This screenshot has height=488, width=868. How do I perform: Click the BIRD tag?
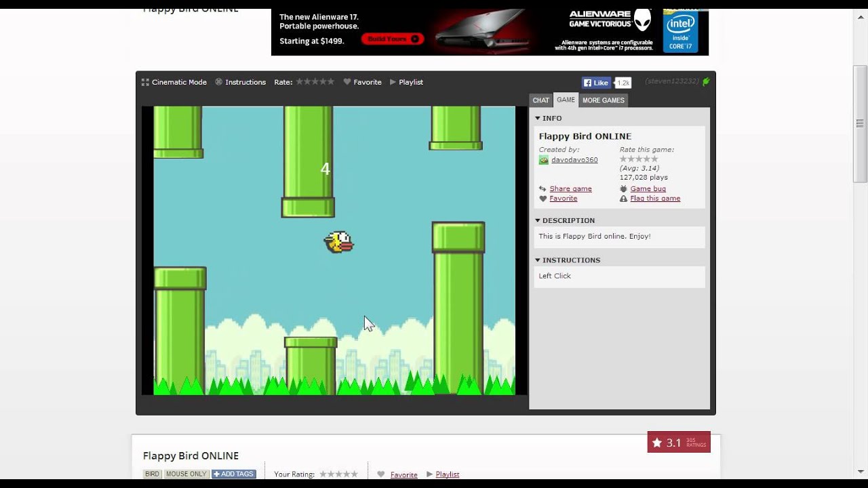click(x=152, y=474)
